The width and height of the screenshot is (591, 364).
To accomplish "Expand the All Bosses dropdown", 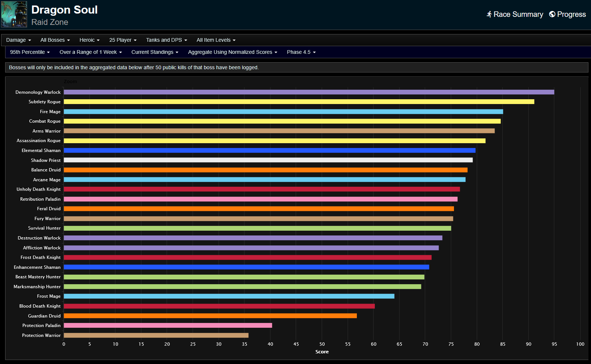I will (x=55, y=40).
